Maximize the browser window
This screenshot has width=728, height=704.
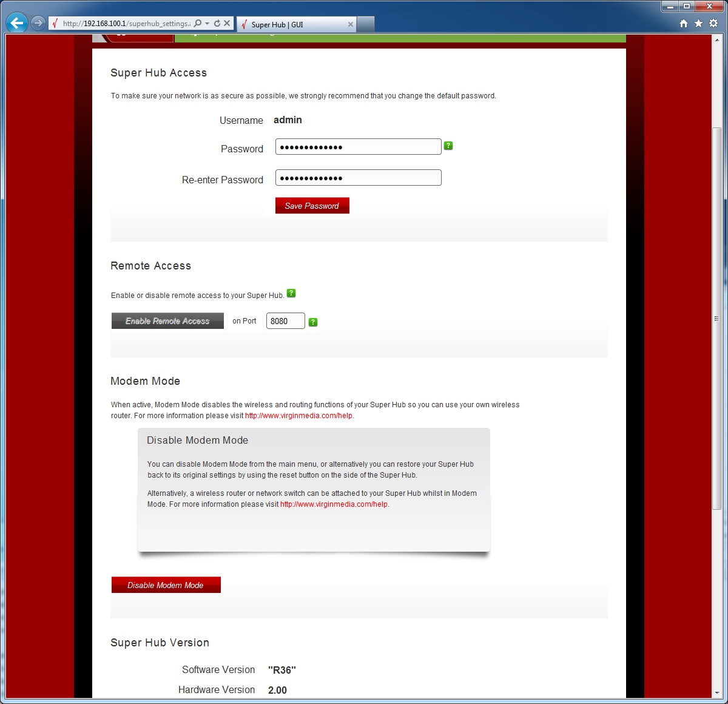(687, 6)
